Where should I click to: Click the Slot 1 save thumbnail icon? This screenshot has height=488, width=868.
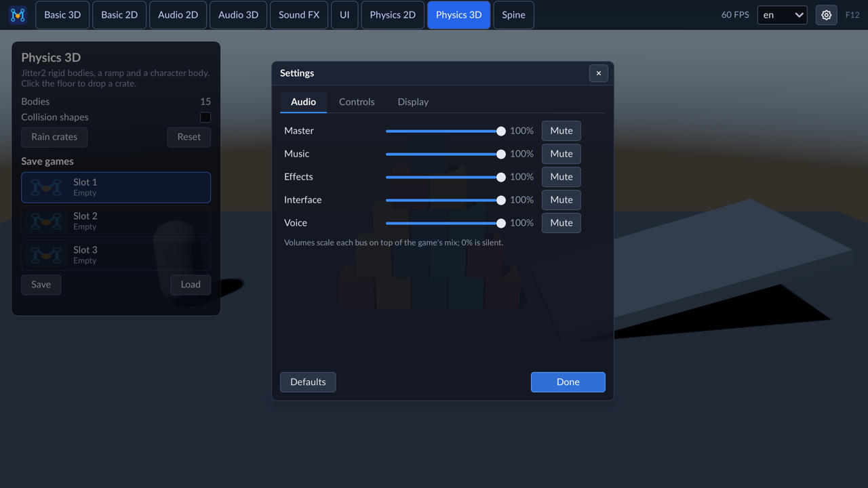tap(46, 187)
